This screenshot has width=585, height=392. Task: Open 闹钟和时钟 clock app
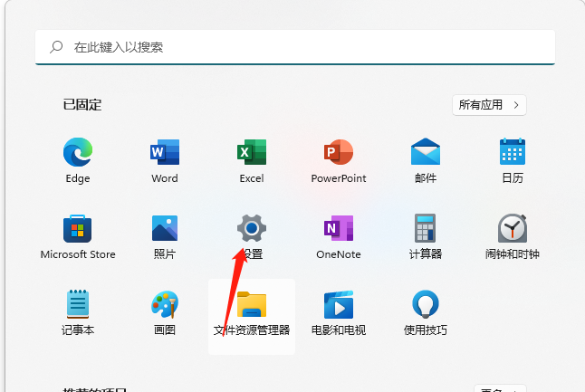click(513, 228)
